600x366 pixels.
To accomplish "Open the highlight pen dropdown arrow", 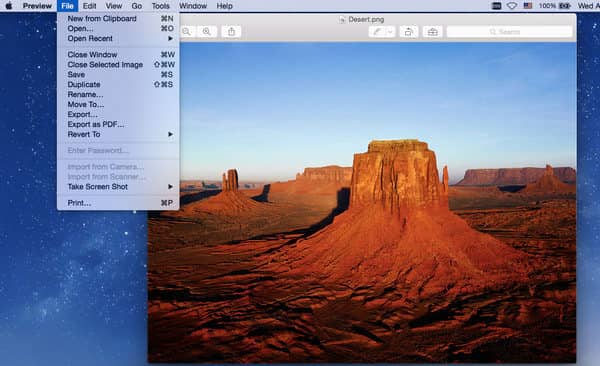I will pos(390,32).
